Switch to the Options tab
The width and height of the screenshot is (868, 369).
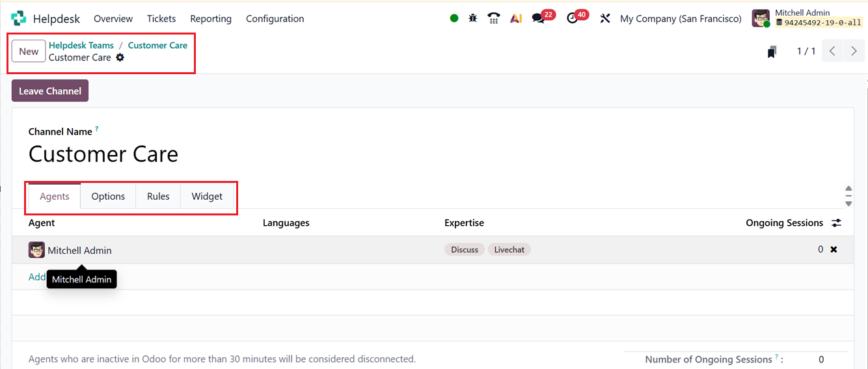point(108,196)
